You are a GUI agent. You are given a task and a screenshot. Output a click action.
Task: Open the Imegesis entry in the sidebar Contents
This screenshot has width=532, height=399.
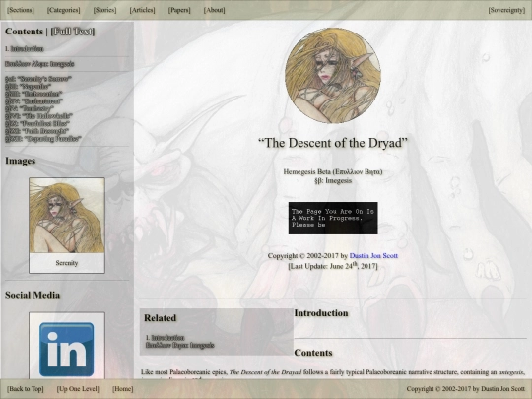(x=39, y=64)
